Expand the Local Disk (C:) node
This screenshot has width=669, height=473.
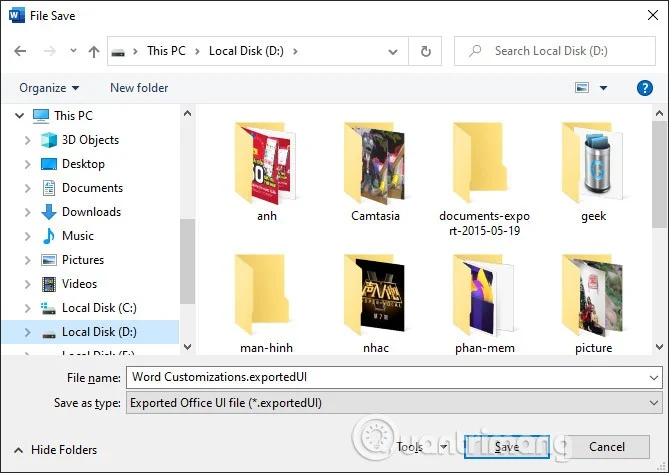point(28,308)
